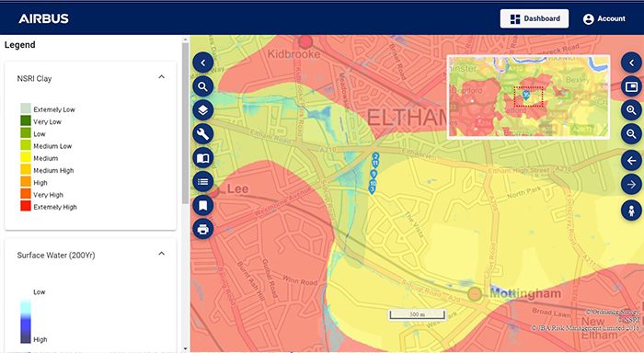Viewport: 644px width, 353px height.
Task: Collapse the left panel chevron button
Action: (203, 63)
